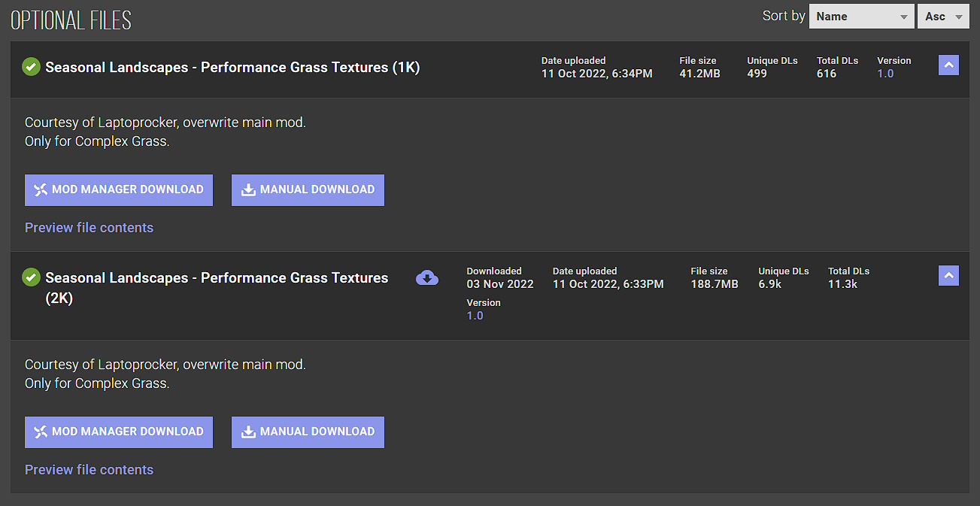This screenshot has width=980, height=506.
Task: Mod Manager Download for 1K textures
Action: (x=119, y=190)
